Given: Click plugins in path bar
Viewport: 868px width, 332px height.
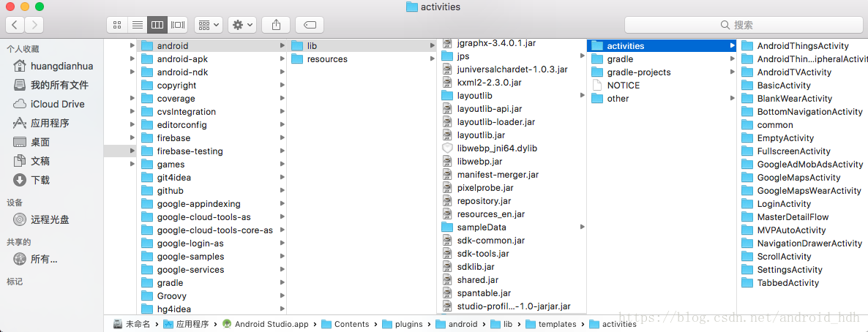Looking at the screenshot, I should coord(403,324).
